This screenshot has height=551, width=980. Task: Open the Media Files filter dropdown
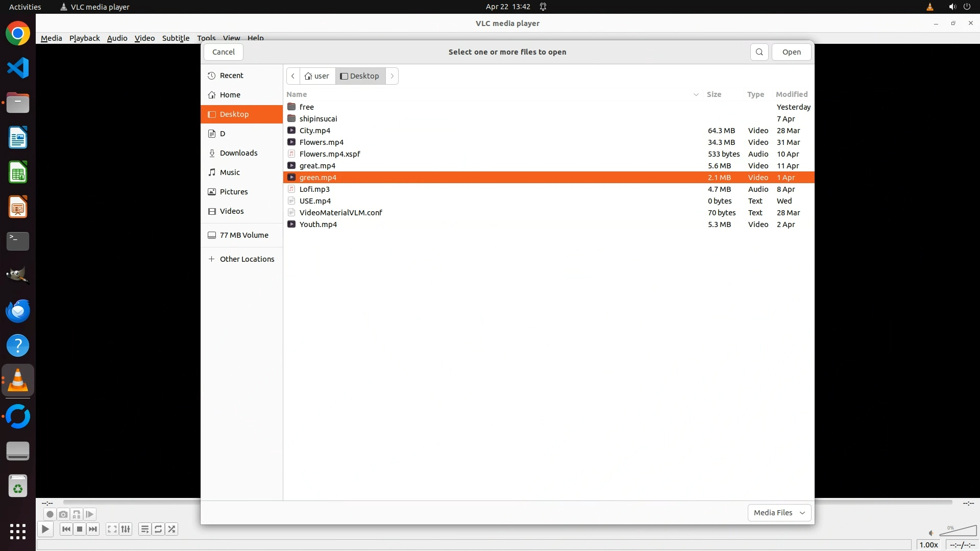coord(779,513)
